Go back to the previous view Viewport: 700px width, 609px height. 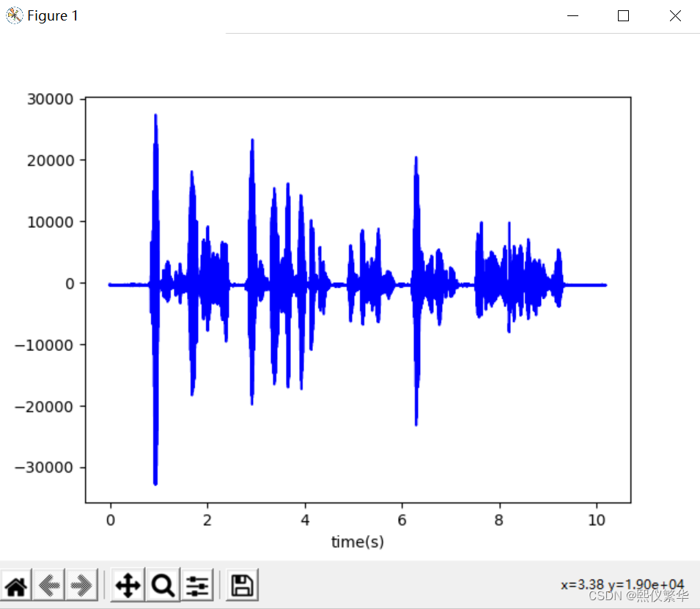point(48,586)
